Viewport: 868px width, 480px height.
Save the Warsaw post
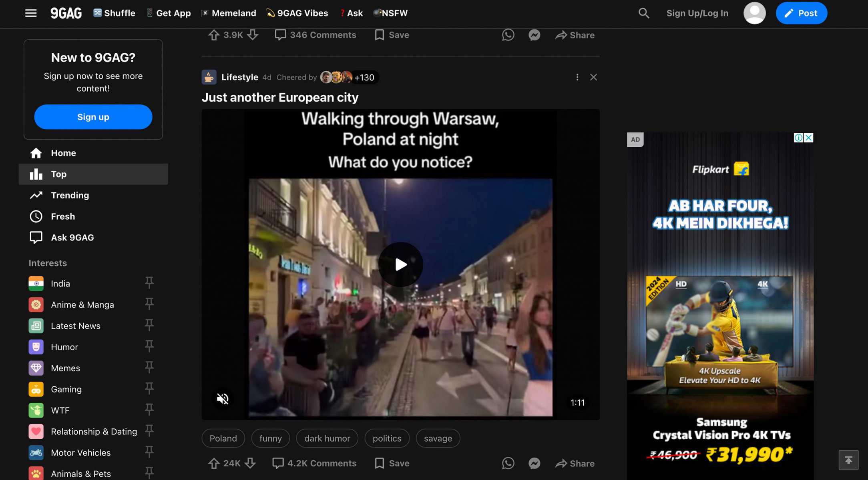392,463
